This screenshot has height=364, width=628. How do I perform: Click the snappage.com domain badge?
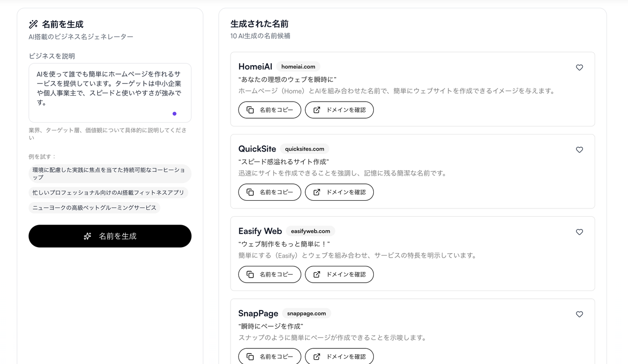click(307, 313)
